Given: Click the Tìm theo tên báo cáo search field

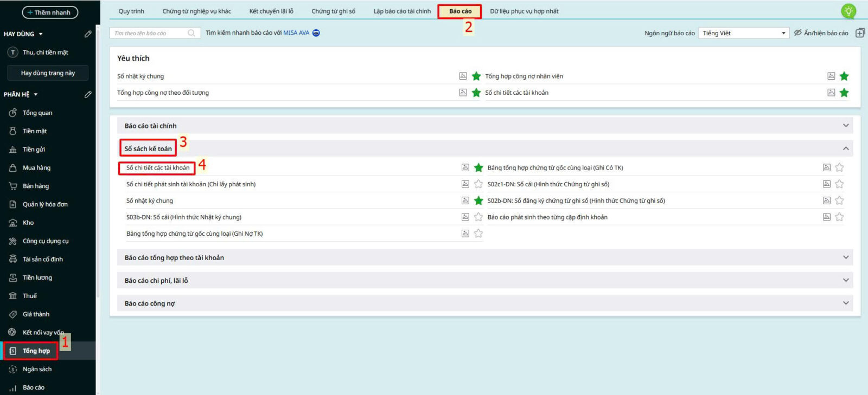Looking at the screenshot, I should 150,33.
